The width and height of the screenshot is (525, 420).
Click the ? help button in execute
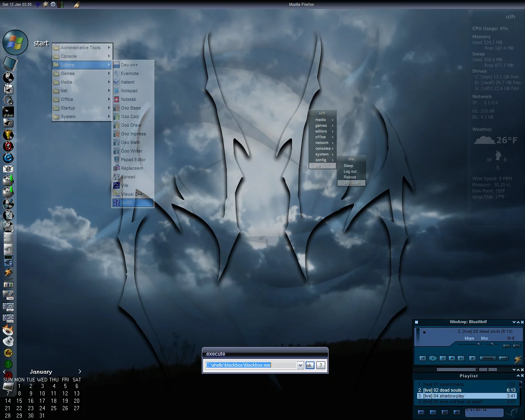pos(321,365)
